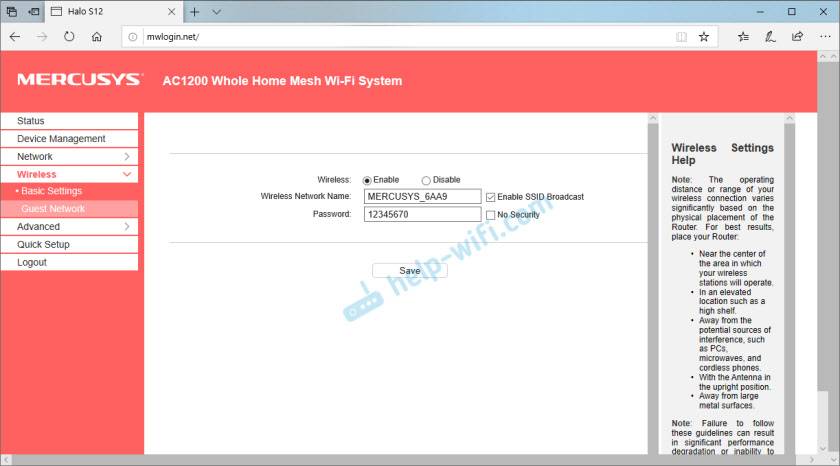Open reading view icon in address bar

681,36
